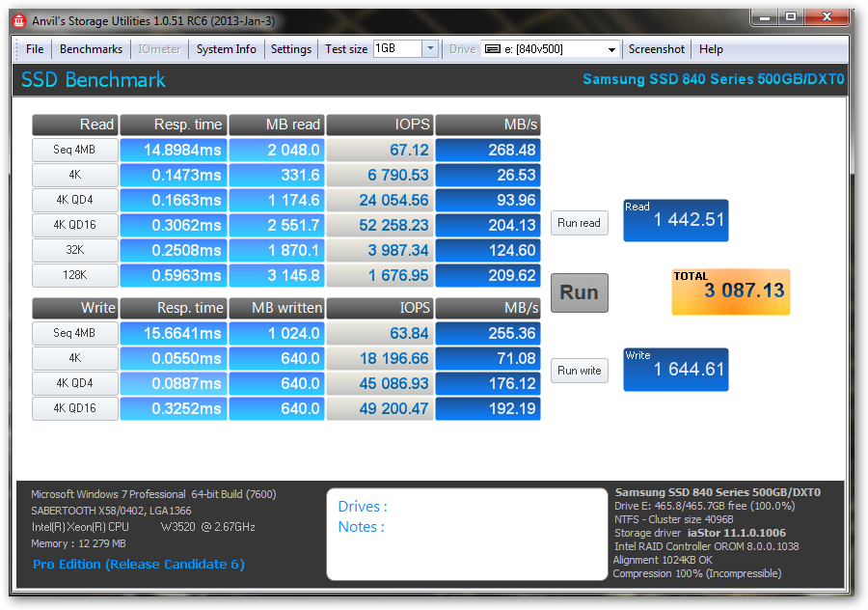The image size is (868, 610).
Task: Click the 45 086.93 IOPS cell
Action: coord(380,383)
